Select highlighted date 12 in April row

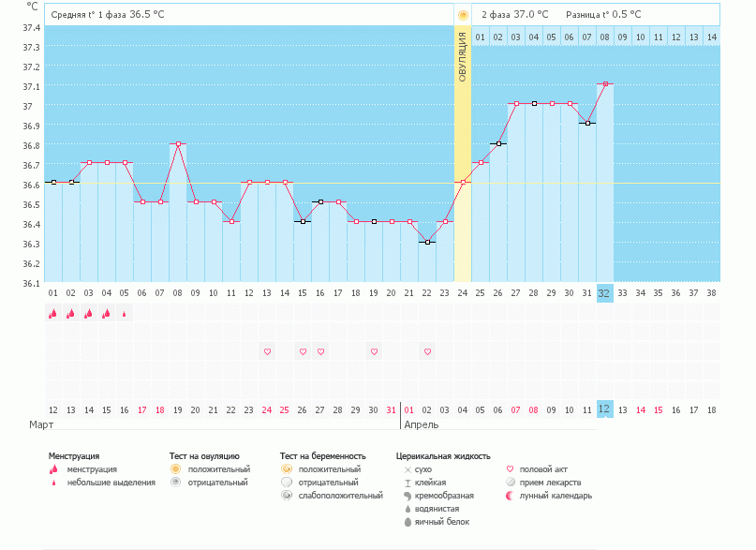pyautogui.click(x=604, y=409)
